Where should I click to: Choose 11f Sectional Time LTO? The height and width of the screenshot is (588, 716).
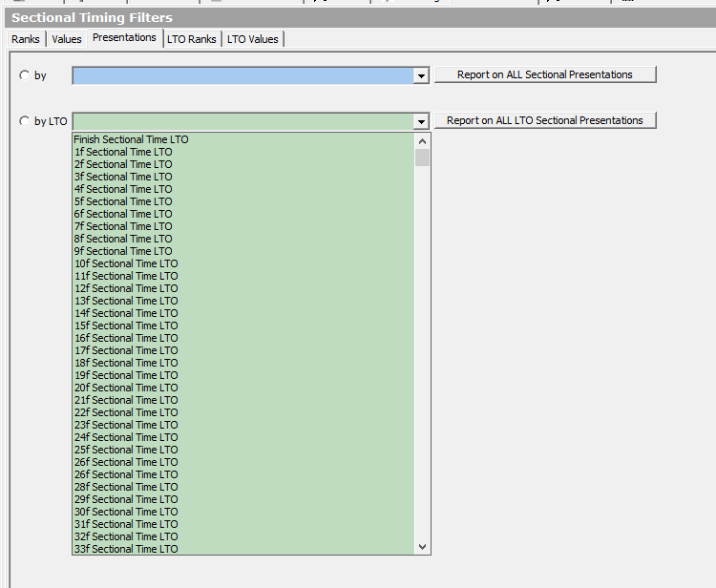243,276
